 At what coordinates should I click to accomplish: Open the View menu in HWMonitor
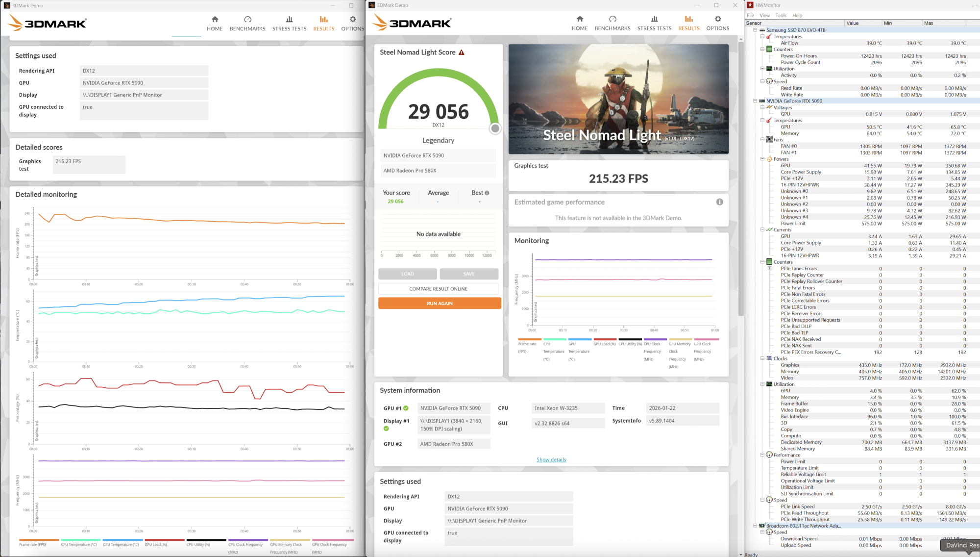(x=764, y=15)
